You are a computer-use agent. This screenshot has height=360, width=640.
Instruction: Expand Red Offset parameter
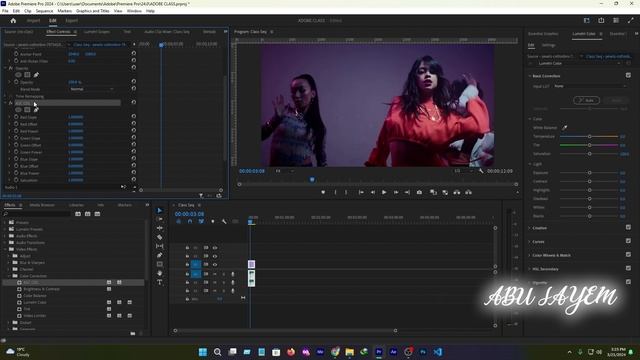[x=10, y=124]
